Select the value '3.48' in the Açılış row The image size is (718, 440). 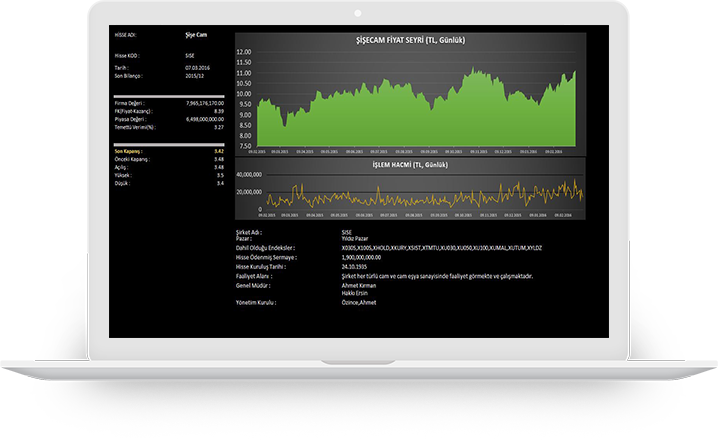coord(219,168)
